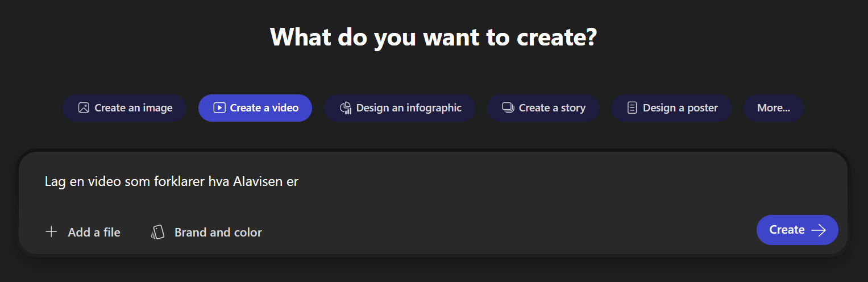
Task: Pick the "Create a story" label
Action: pyautogui.click(x=552, y=108)
